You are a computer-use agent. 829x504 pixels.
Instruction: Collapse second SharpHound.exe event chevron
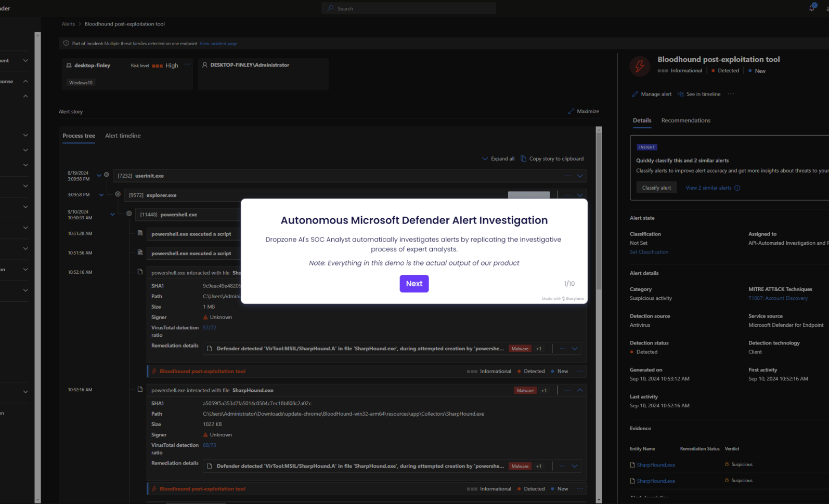(x=580, y=390)
